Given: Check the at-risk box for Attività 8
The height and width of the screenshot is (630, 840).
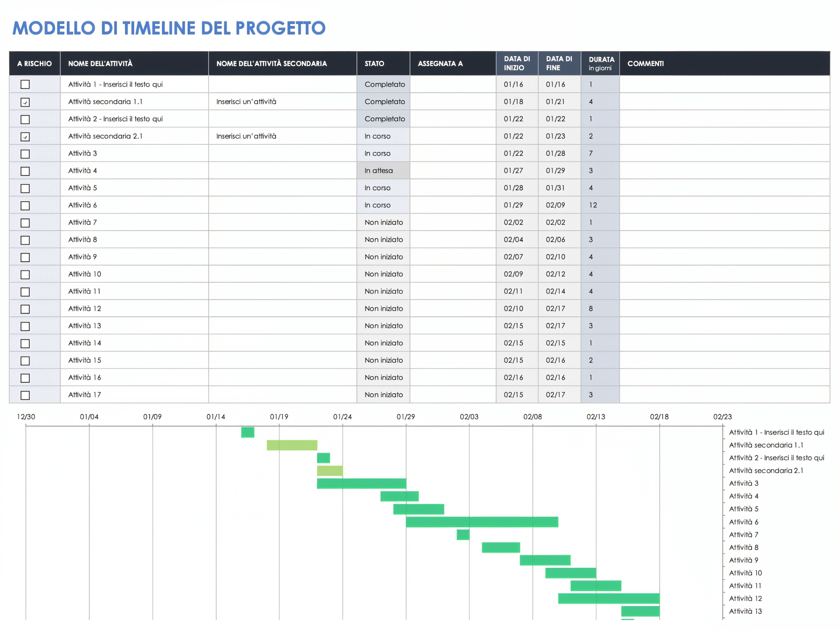Looking at the screenshot, I should [x=25, y=240].
